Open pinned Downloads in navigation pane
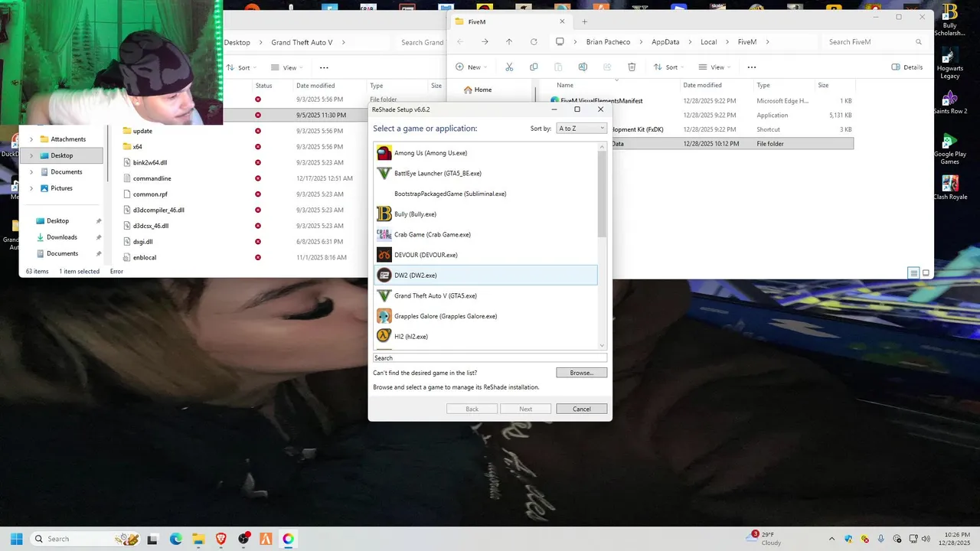Viewport: 980px width, 551px height. (x=62, y=237)
